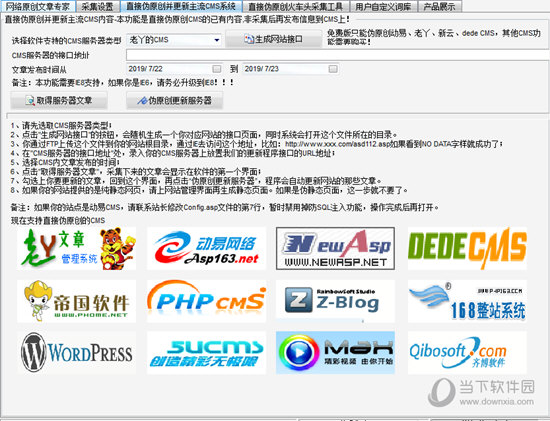This screenshot has height=421, width=550.
Task: Select the Qibosoft 齐博软件 logo
Action: click(x=467, y=353)
